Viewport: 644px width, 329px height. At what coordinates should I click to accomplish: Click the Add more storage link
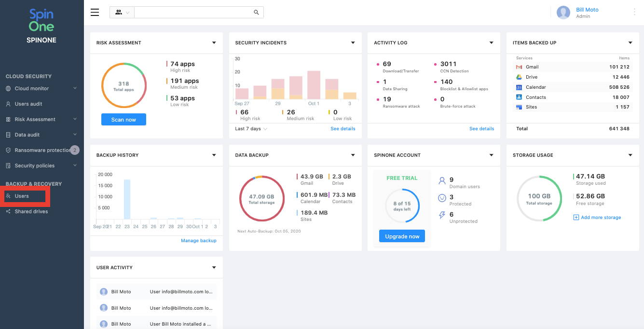coord(600,218)
